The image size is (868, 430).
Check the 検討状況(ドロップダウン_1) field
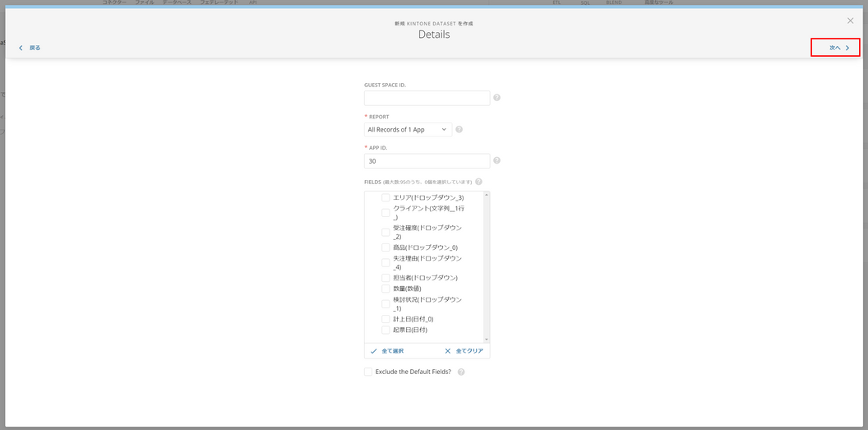tap(386, 304)
